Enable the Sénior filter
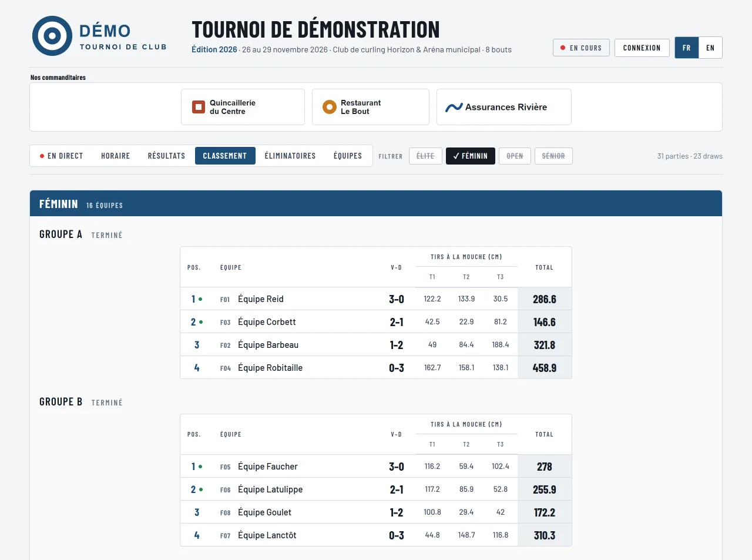 (553, 156)
